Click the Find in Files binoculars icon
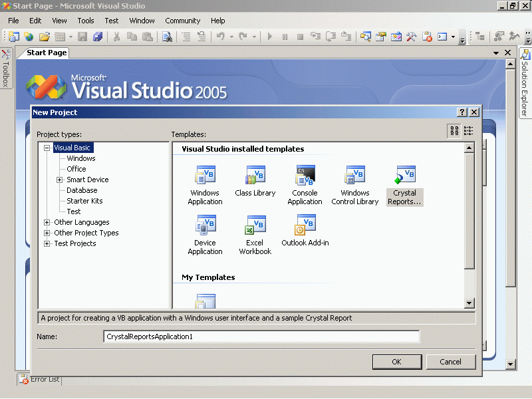532x399 pixels. [x=167, y=37]
